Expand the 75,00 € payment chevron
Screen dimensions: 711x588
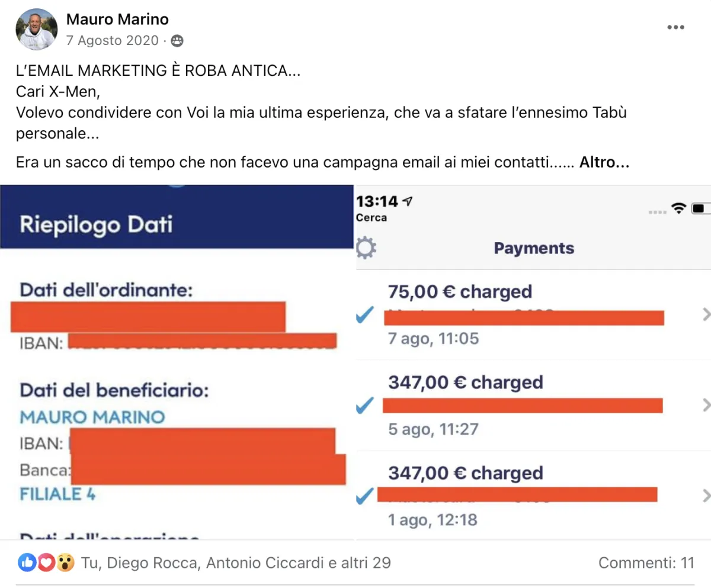[x=705, y=315]
